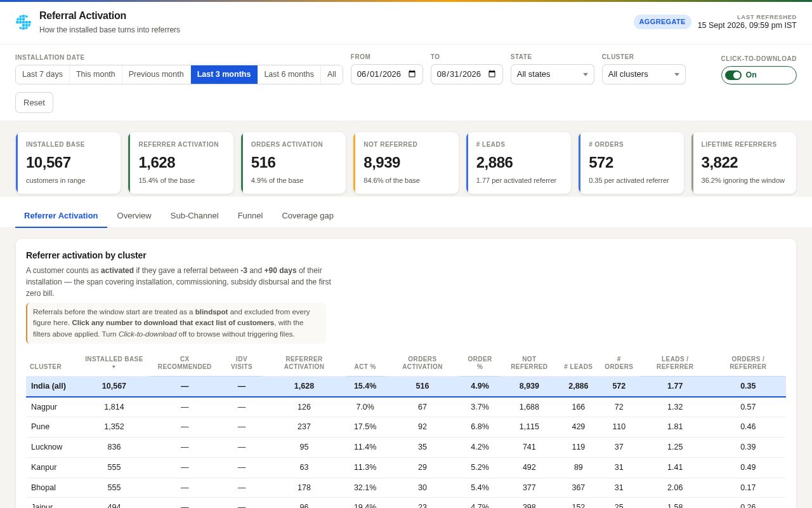Select the Previous month range
The width and height of the screenshot is (812, 508).
coord(156,74)
